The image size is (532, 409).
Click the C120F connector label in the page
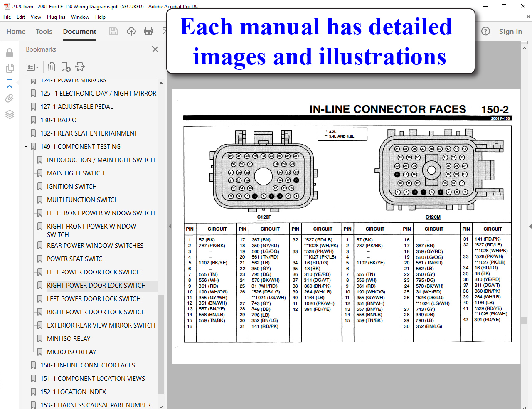[x=264, y=217]
